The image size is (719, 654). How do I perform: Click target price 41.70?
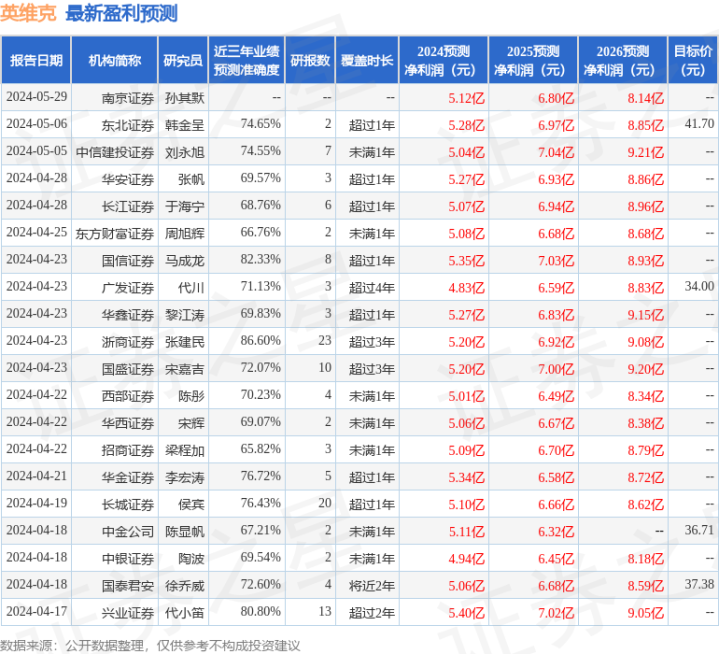[x=699, y=123]
